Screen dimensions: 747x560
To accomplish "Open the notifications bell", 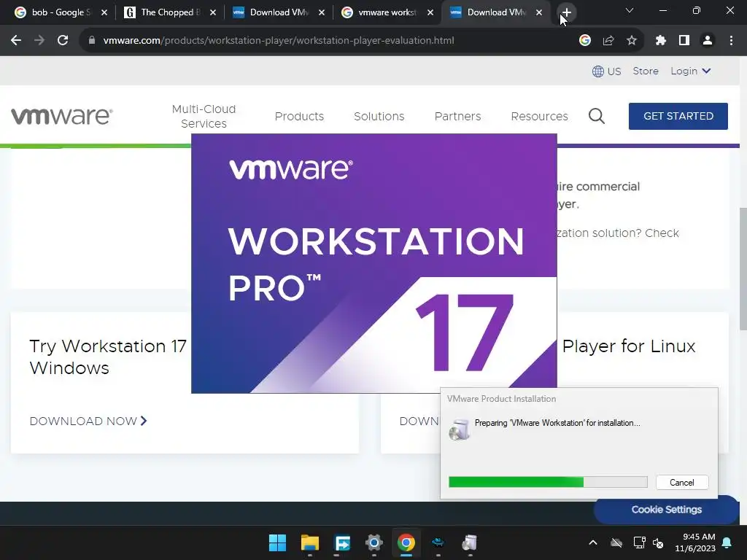I will pos(727,542).
